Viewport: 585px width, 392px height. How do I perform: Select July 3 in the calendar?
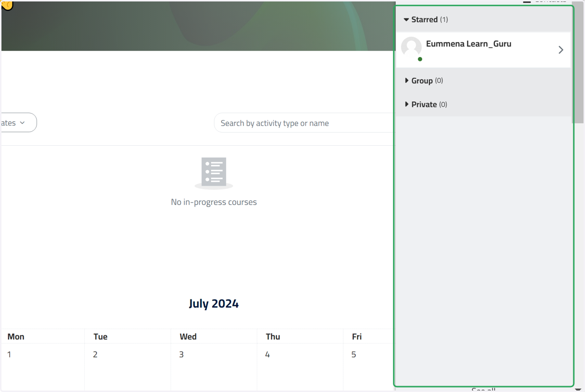[x=181, y=354]
